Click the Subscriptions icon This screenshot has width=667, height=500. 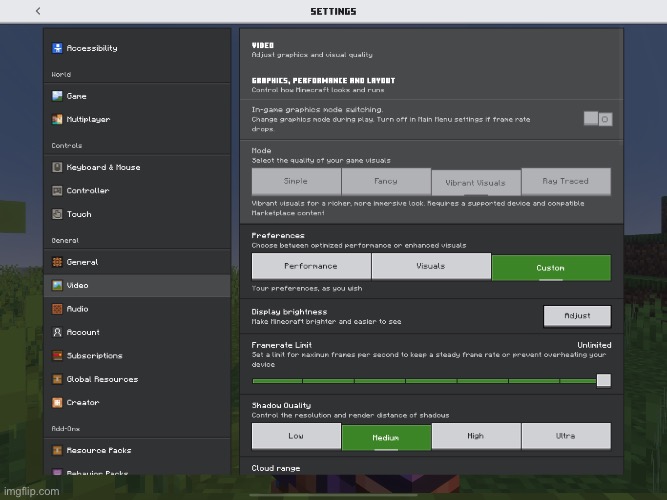[57, 356]
